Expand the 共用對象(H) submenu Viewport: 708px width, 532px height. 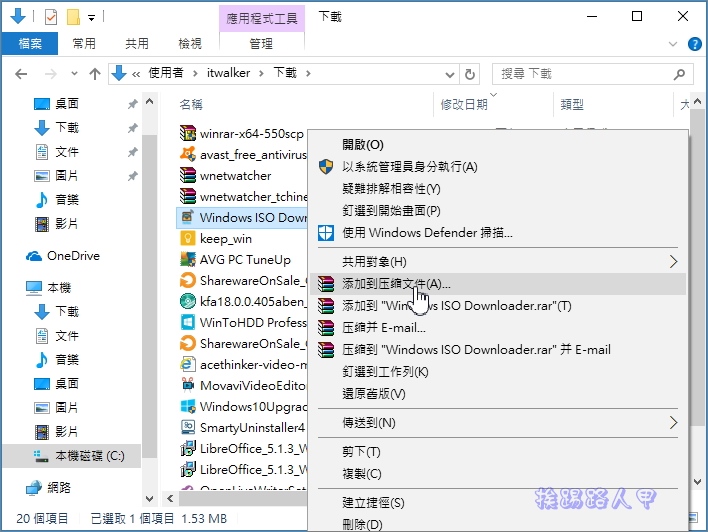(x=673, y=261)
